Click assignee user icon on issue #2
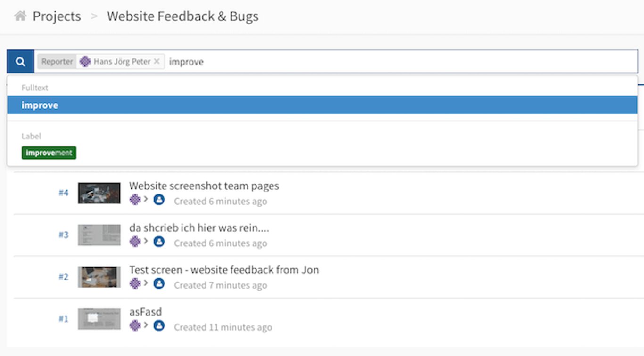644x356 pixels. pyautogui.click(x=159, y=283)
